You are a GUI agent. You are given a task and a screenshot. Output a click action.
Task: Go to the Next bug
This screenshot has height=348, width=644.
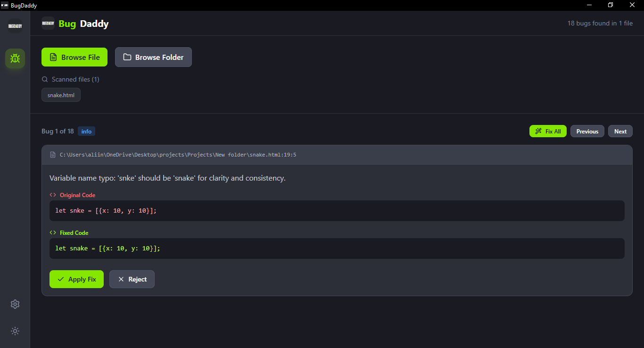coord(620,131)
